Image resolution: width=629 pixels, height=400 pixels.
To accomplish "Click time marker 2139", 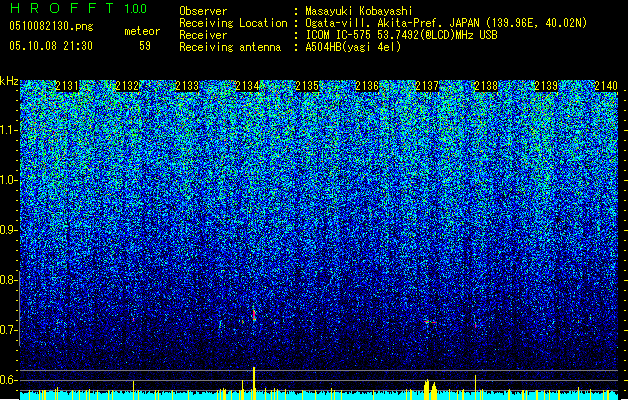I will 546,86.
